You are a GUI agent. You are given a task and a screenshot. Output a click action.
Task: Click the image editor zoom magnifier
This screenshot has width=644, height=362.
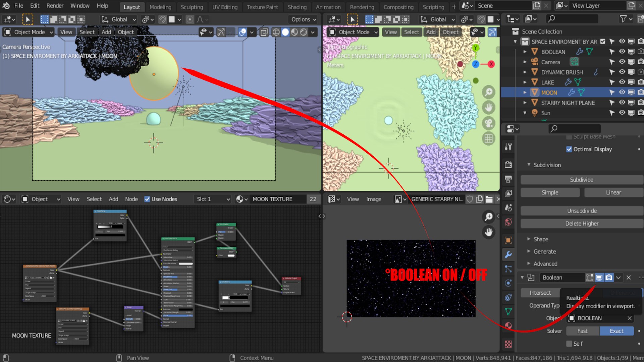489,217
